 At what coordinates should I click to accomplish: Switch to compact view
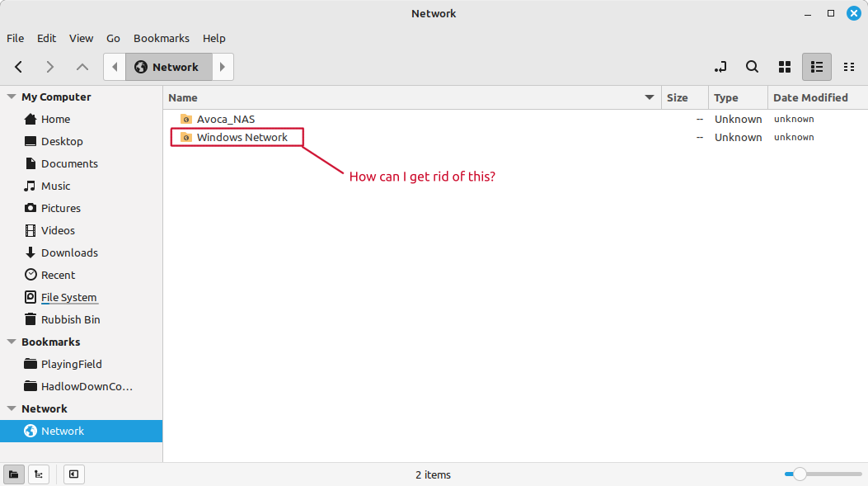coord(848,67)
